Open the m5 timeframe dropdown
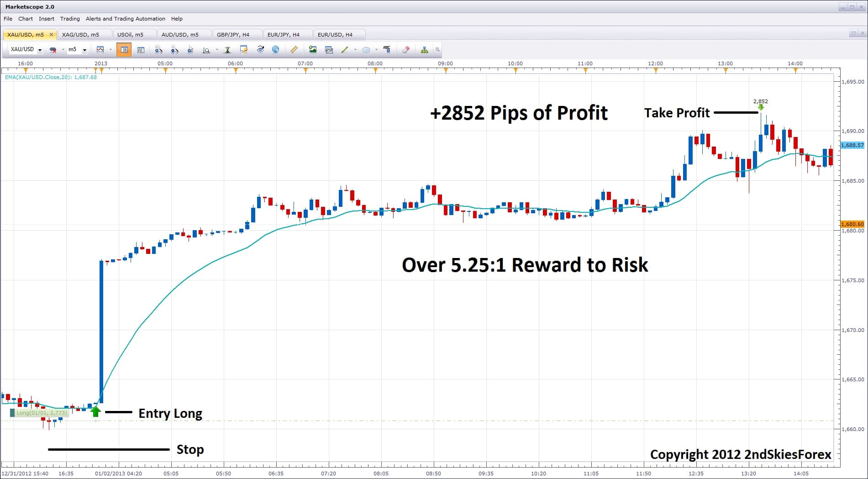The width and height of the screenshot is (868, 479). (84, 50)
